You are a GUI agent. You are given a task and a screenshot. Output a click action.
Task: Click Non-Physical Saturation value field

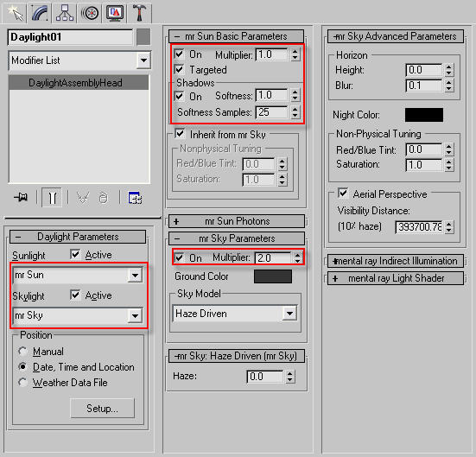(424, 165)
